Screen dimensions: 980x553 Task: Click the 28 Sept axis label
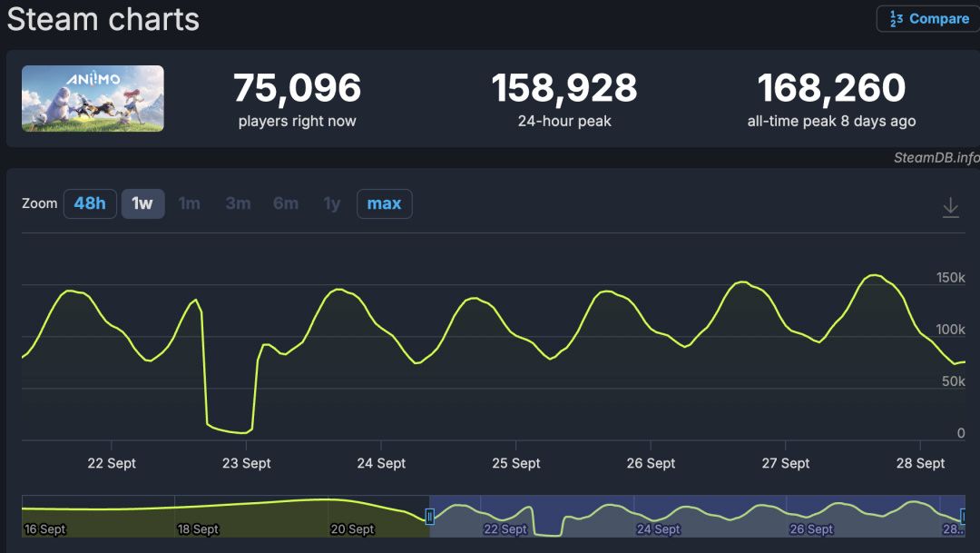click(x=921, y=463)
